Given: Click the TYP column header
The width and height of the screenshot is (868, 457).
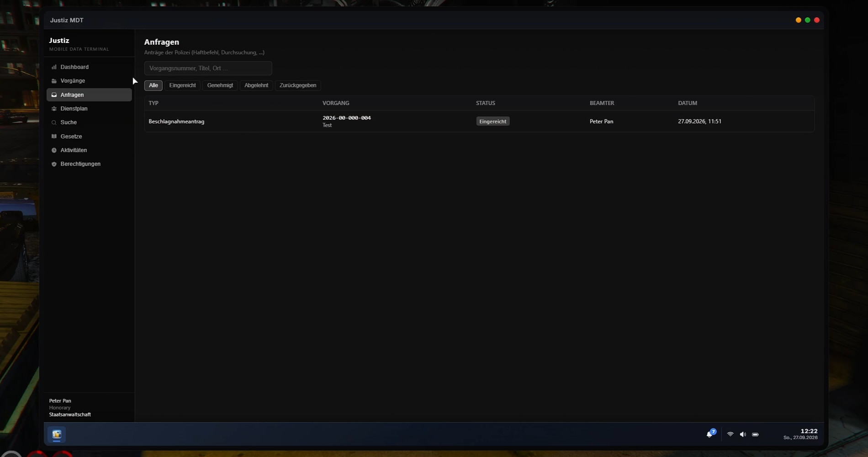Looking at the screenshot, I should coord(153,103).
